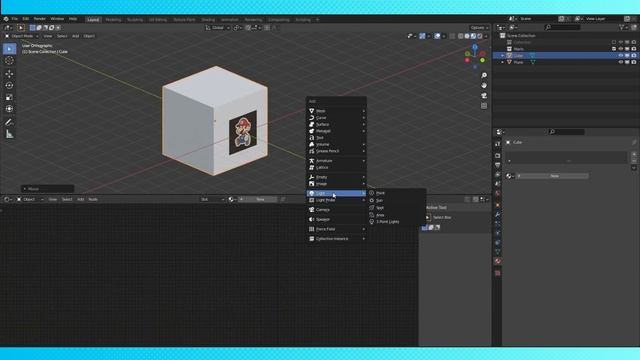The height and width of the screenshot is (360, 640).
Task: Toggle the Collection exclude checkbox in outliner
Action: [x=614, y=42]
